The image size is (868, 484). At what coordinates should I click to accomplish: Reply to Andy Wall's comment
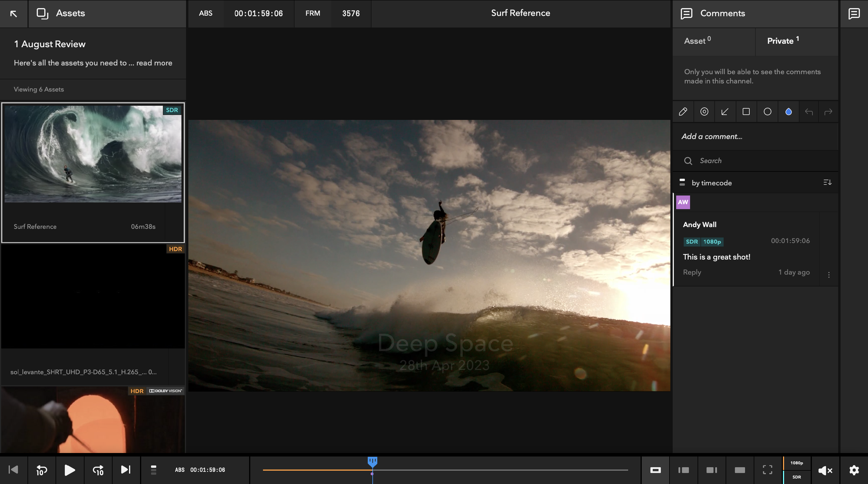click(692, 272)
